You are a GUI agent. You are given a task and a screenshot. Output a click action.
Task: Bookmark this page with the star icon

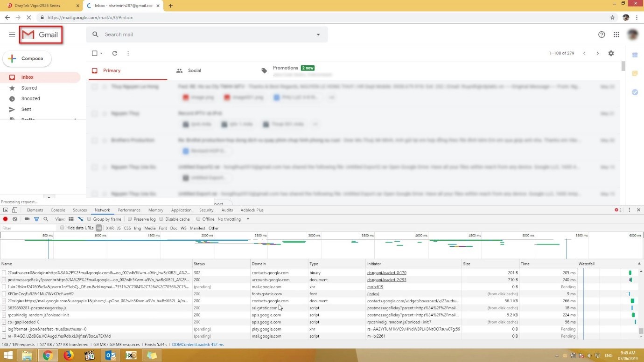(612, 17)
